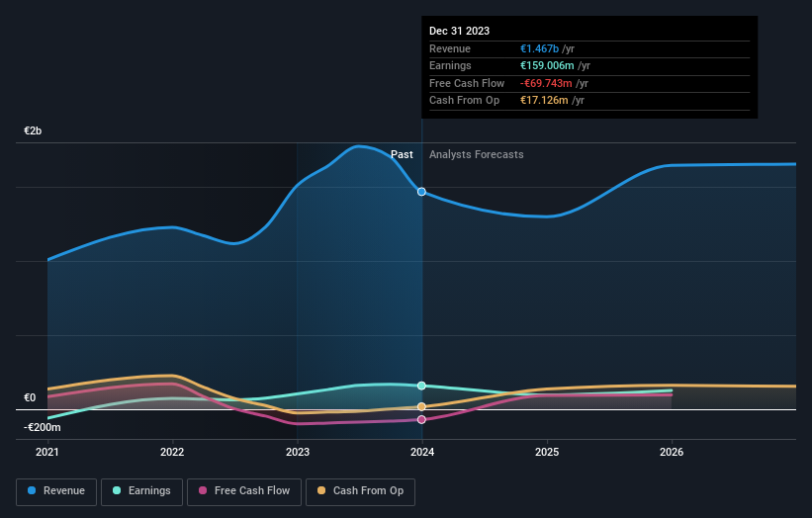Click the teal Earnings legend dot
Viewport: 812px width, 518px height.
coord(117,490)
